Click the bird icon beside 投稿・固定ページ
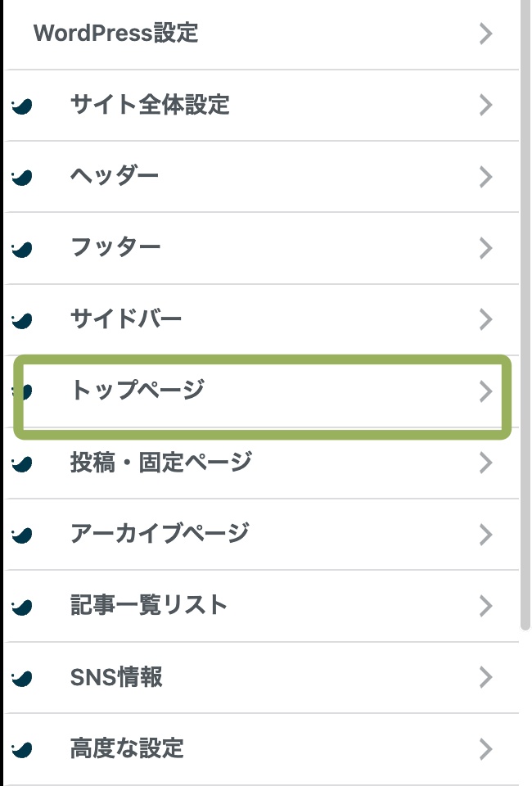The image size is (532, 786). (x=23, y=463)
